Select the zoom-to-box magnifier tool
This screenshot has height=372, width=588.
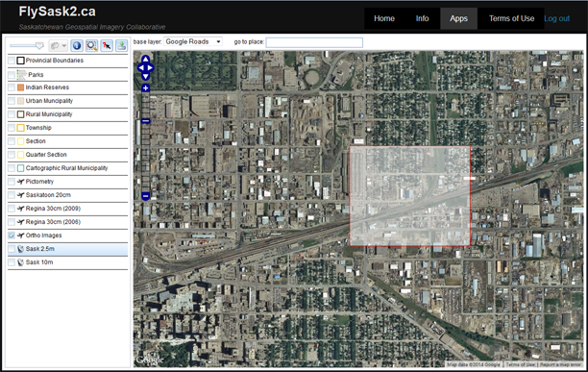[x=92, y=46]
